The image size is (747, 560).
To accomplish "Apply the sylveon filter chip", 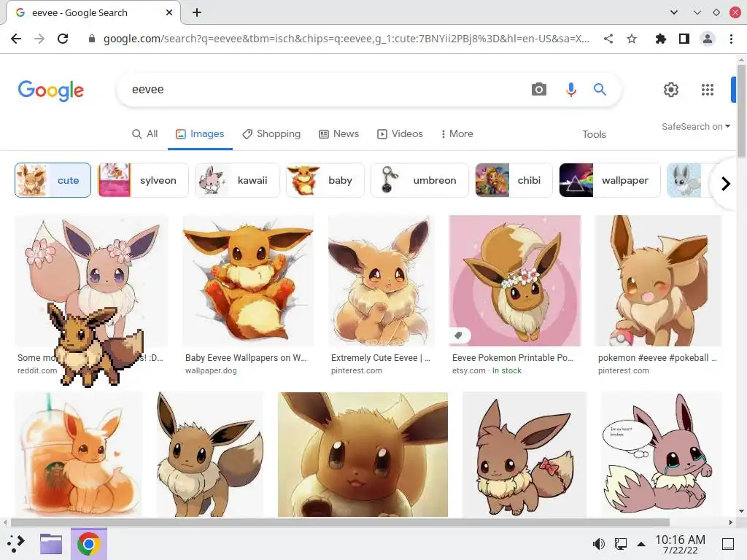I will (x=143, y=180).
